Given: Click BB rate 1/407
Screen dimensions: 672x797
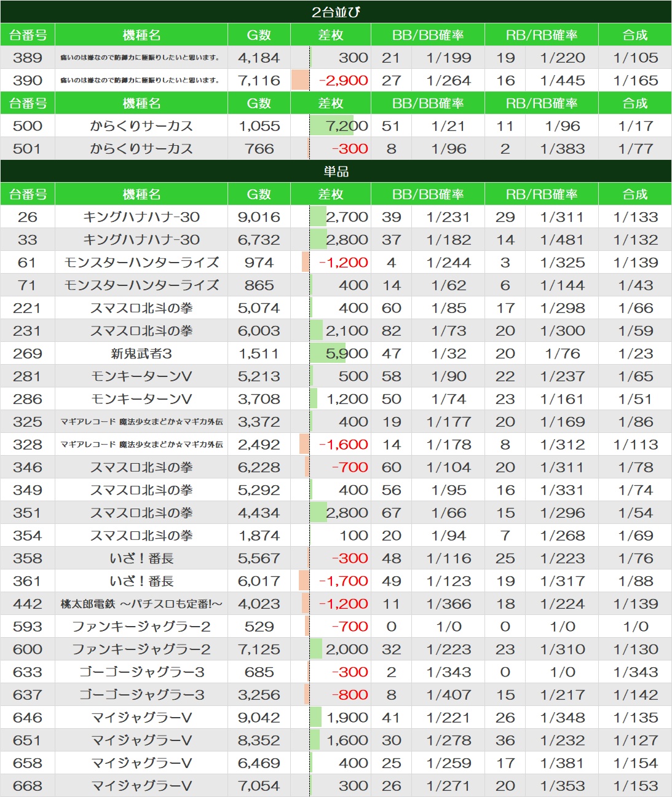Looking at the screenshot, I should pos(449,695).
